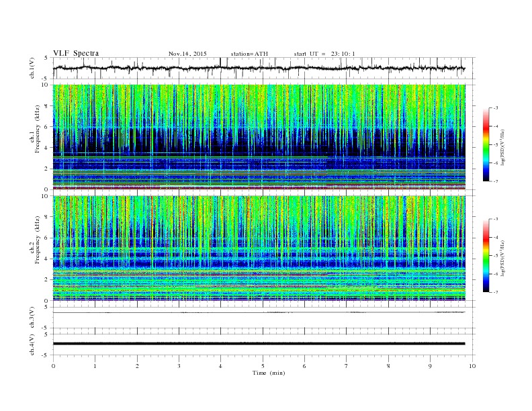Click the thick ch.4 waveform band
Viewport: 532px width, 411px height.
259,344
